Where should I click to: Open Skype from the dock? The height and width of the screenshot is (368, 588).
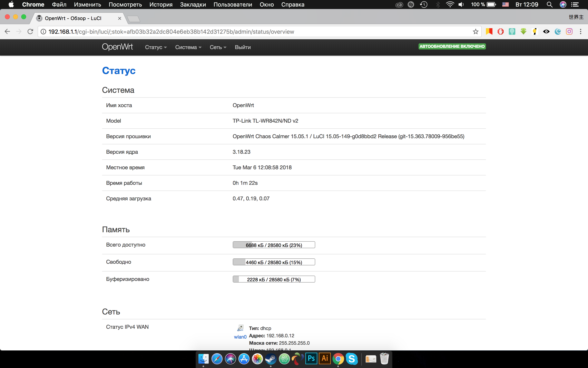pyautogui.click(x=352, y=359)
